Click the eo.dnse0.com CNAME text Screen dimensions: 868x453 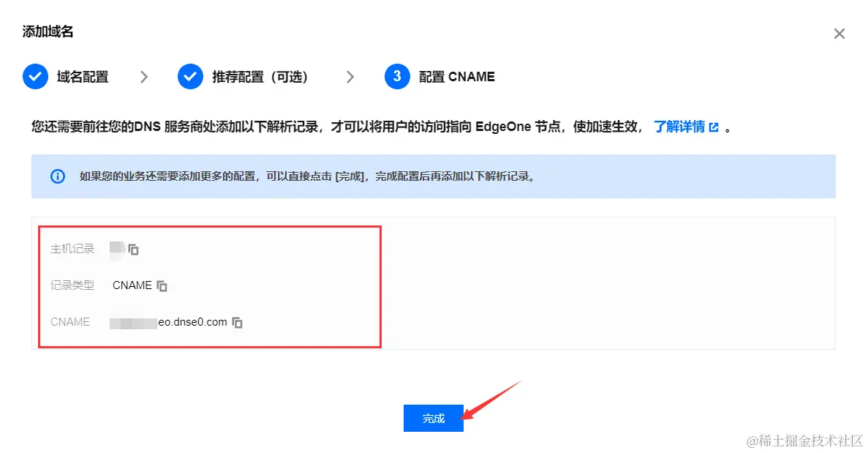(192, 322)
